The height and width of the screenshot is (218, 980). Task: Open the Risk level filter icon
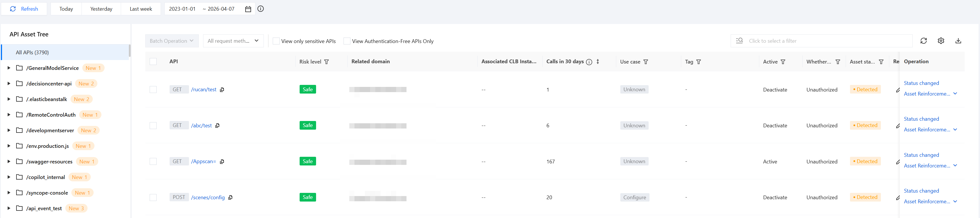pos(326,62)
